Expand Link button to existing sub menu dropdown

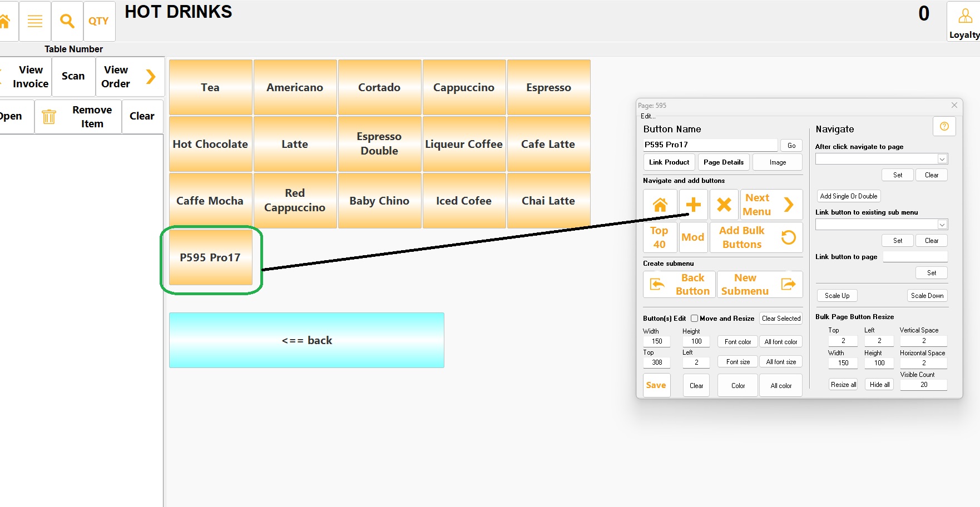[x=942, y=225]
